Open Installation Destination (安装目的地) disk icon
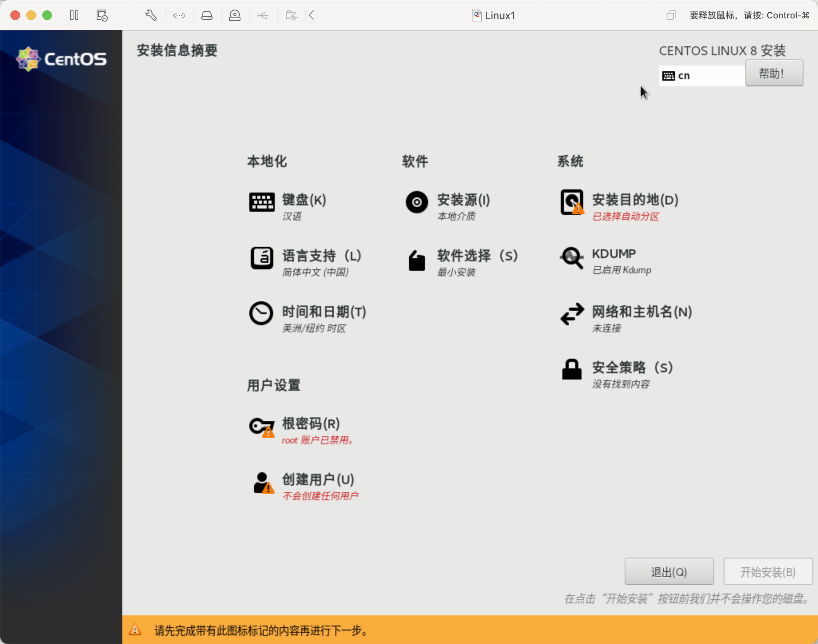Image resolution: width=818 pixels, height=644 pixels. click(x=572, y=202)
